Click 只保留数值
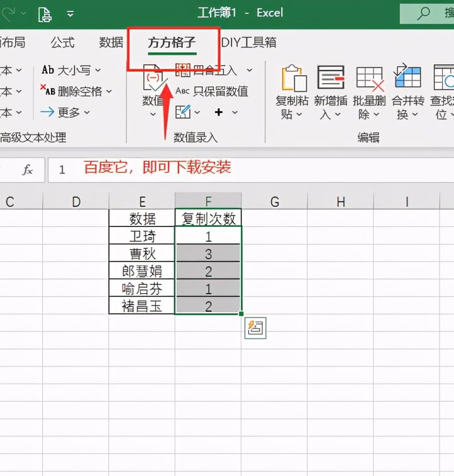This screenshot has width=454, height=476. [212, 91]
